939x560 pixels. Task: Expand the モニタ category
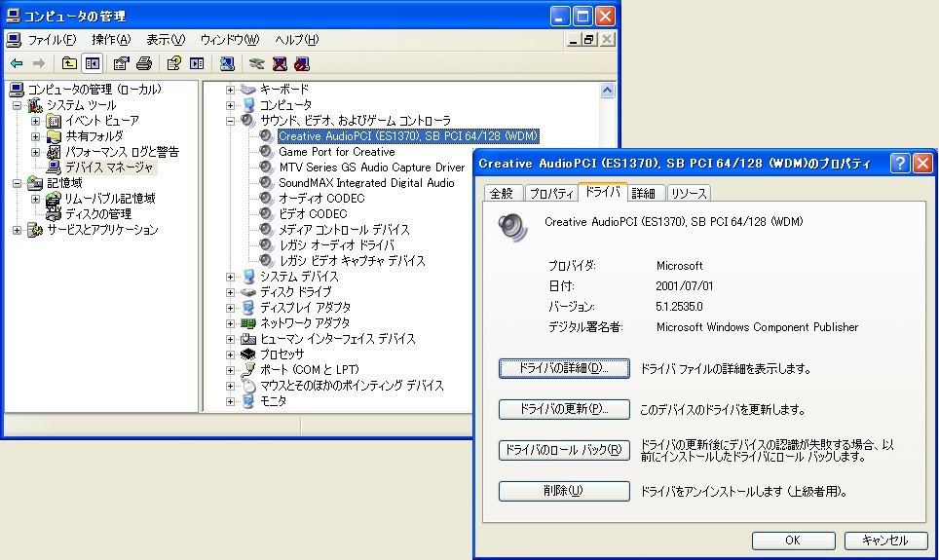pyautogui.click(x=230, y=401)
